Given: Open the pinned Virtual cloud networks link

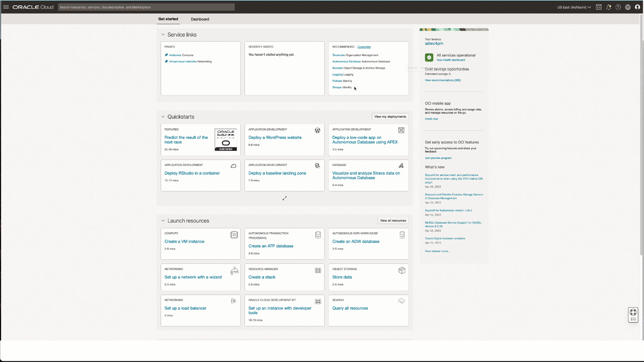Looking at the screenshot, I should (x=183, y=61).
